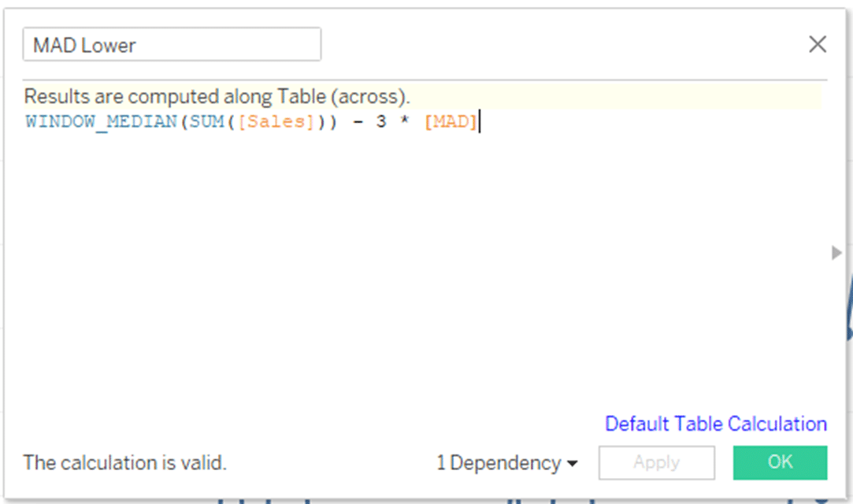Click the Dependency dropdown caret arrow
The height and width of the screenshot is (504, 853).
(572, 464)
